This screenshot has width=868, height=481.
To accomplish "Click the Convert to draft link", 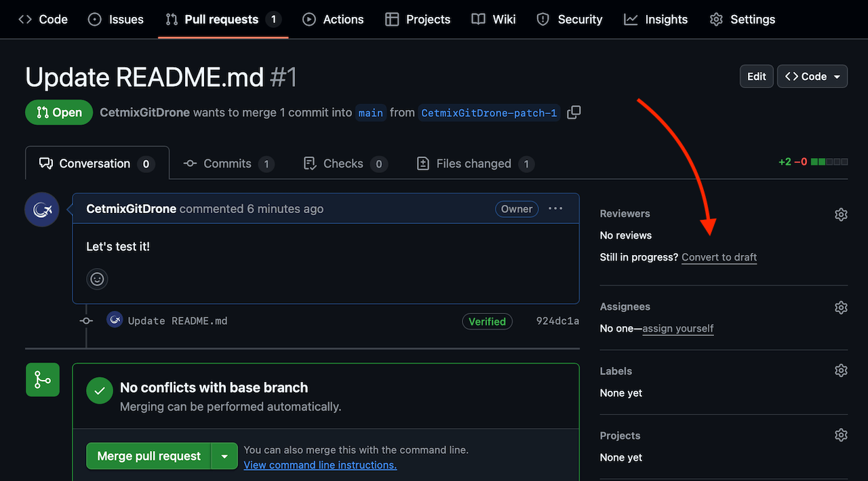I will point(719,257).
